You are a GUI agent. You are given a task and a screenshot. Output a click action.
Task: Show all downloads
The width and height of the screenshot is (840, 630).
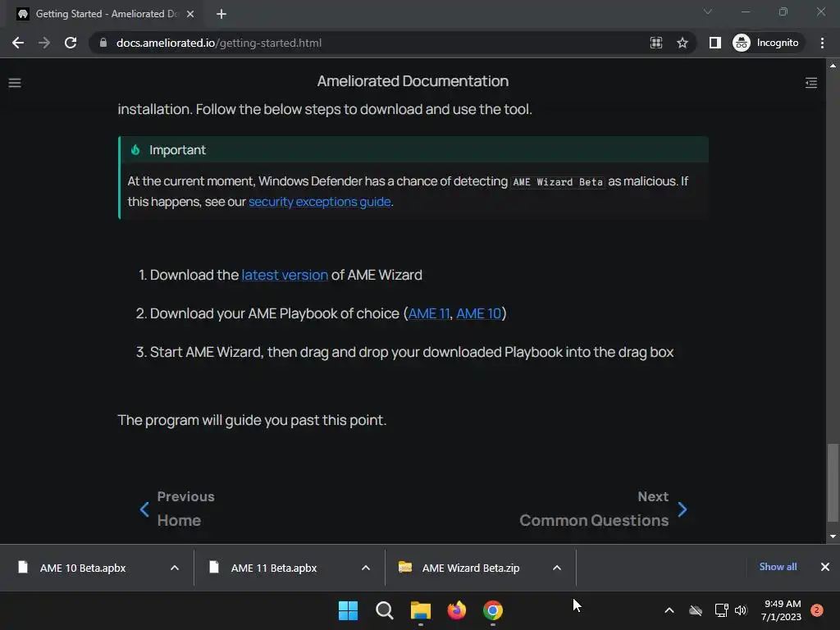click(x=778, y=567)
